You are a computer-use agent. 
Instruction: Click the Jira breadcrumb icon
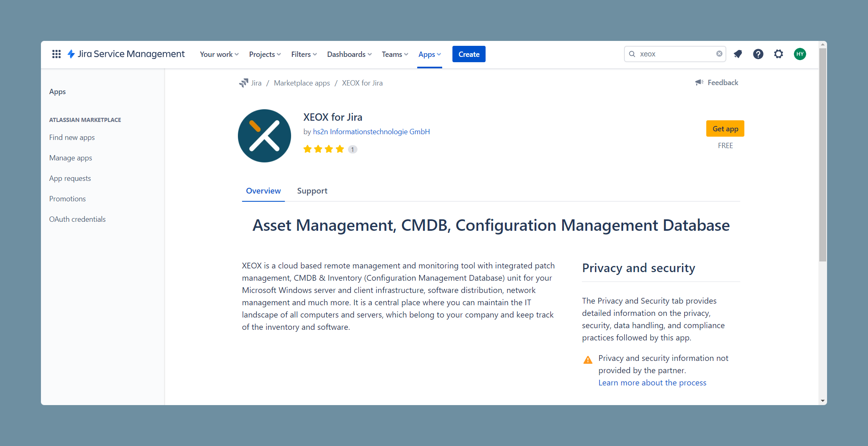click(244, 83)
